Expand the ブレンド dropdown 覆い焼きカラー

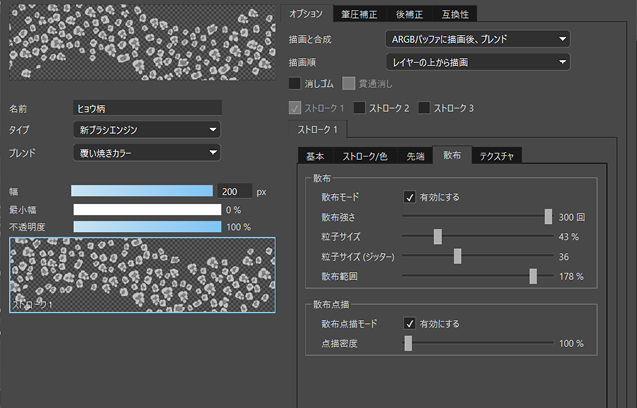pyautogui.click(x=147, y=153)
